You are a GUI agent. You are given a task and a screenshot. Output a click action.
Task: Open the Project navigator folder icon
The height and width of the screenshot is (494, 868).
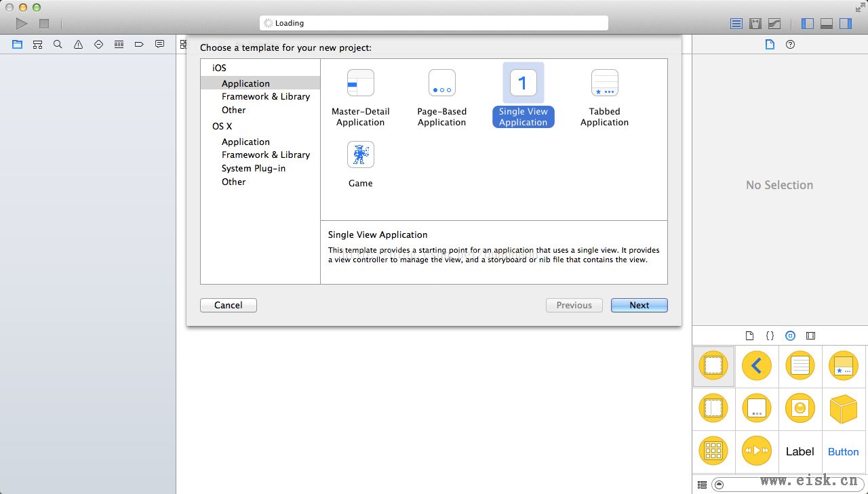click(x=17, y=44)
